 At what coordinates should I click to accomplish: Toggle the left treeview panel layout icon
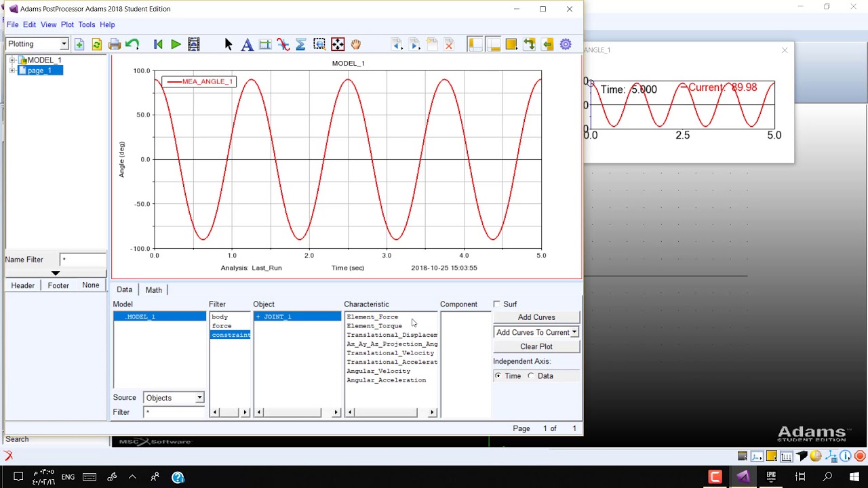click(x=475, y=44)
